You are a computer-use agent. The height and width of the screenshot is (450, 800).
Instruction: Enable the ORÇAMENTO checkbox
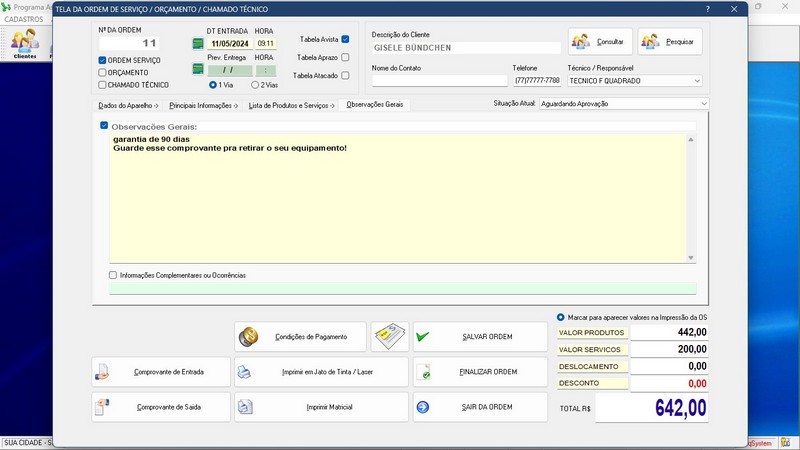pos(103,72)
